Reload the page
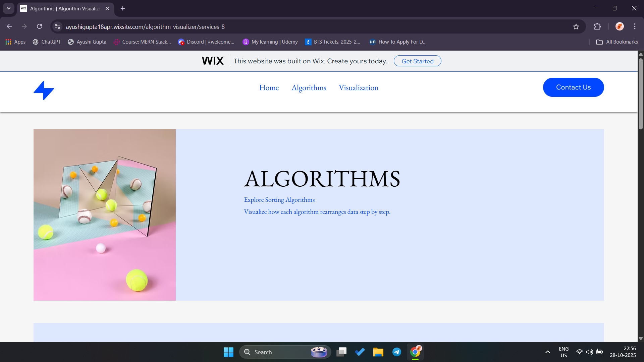 point(40,26)
